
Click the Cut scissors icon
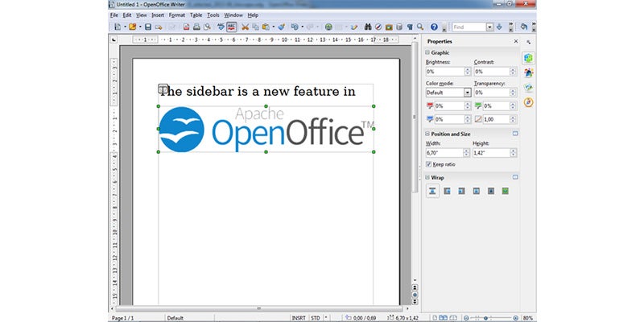(245, 27)
